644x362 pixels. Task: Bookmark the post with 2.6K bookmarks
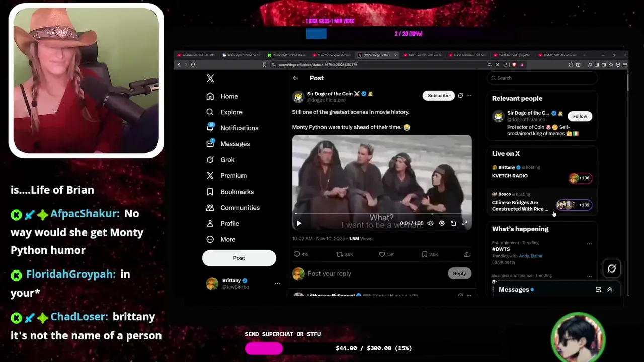click(x=430, y=254)
